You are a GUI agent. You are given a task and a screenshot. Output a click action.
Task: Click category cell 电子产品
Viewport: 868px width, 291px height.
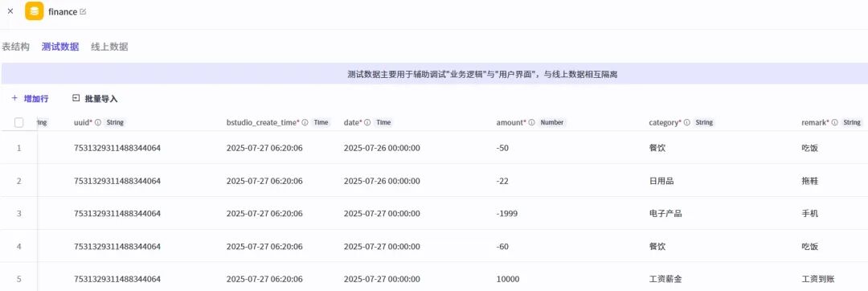[666, 214]
